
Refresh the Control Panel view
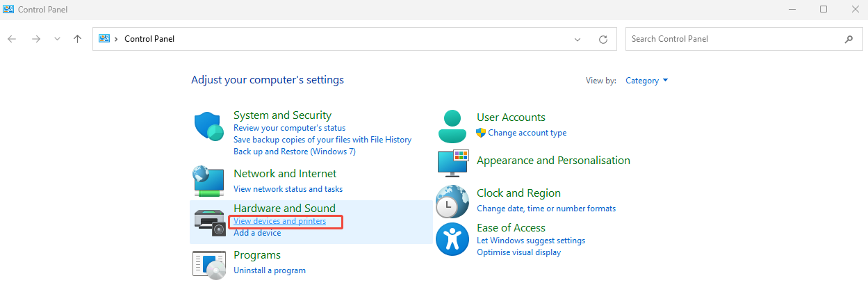[603, 39]
